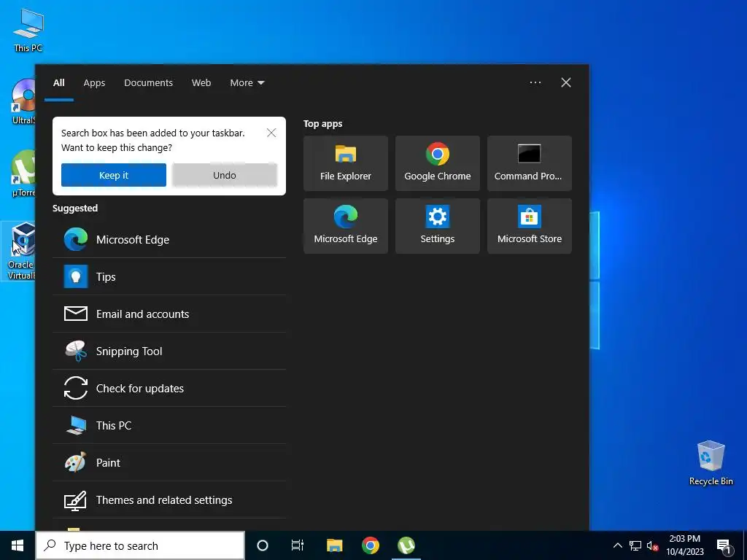747x560 pixels.
Task: Open Email and accounts suggestion
Action: [x=169, y=314]
